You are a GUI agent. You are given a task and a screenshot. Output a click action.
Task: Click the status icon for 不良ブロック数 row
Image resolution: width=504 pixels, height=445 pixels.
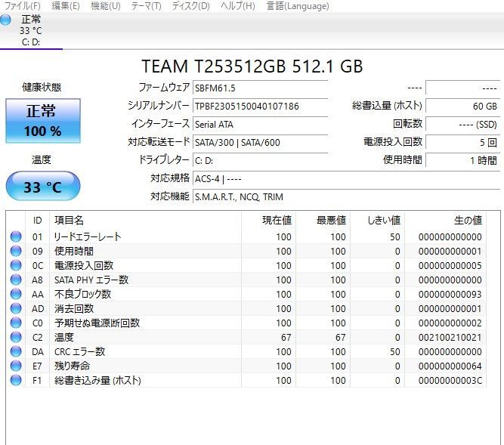(16, 294)
